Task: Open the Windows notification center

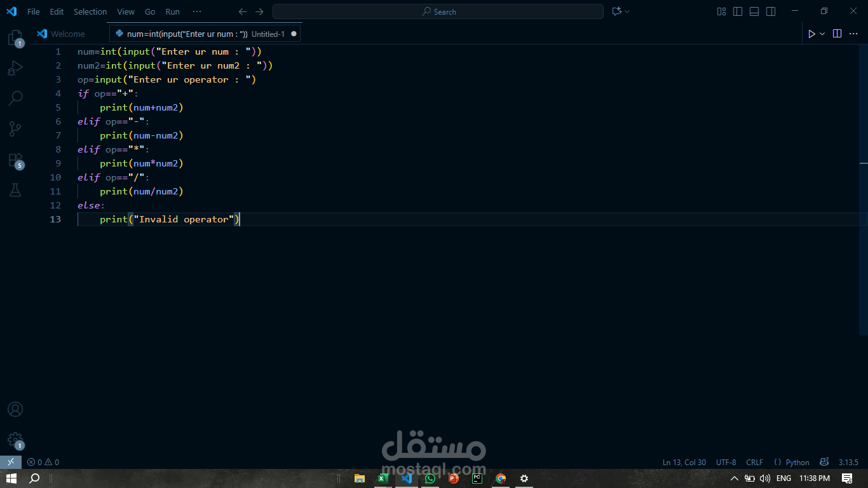Action: point(847,478)
